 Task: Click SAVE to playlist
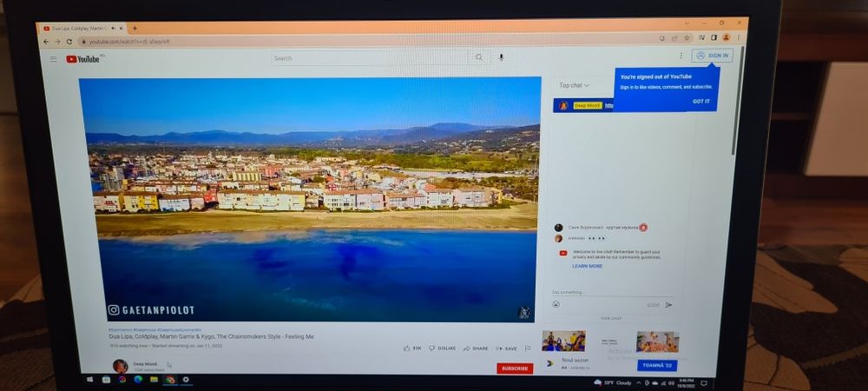[x=506, y=348]
